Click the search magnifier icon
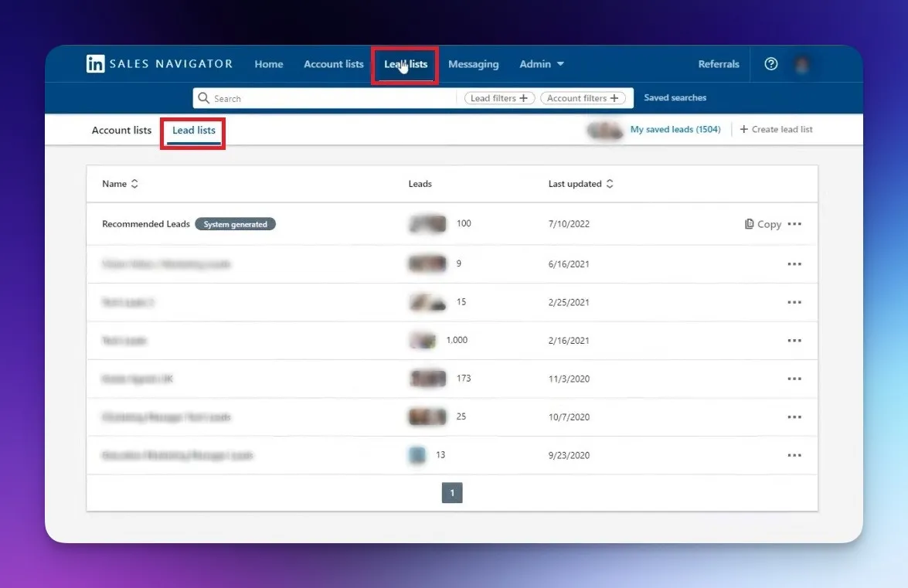This screenshot has width=908, height=588. (x=203, y=98)
